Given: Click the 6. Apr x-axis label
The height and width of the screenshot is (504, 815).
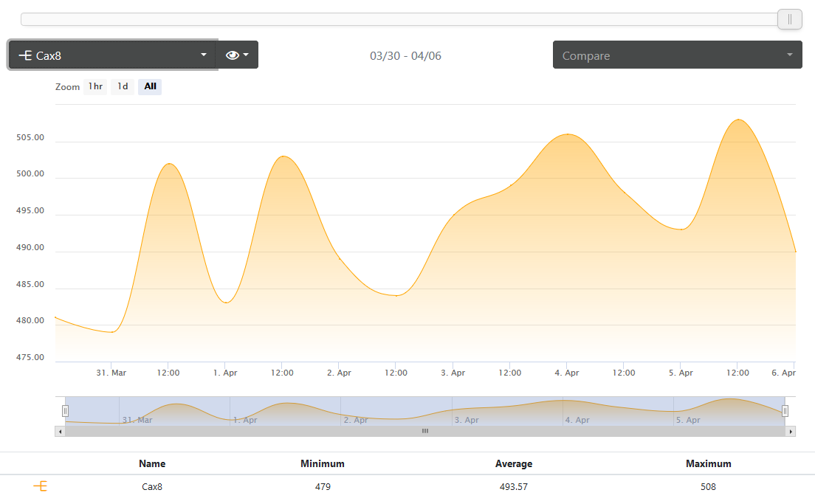Looking at the screenshot, I should 784,373.
